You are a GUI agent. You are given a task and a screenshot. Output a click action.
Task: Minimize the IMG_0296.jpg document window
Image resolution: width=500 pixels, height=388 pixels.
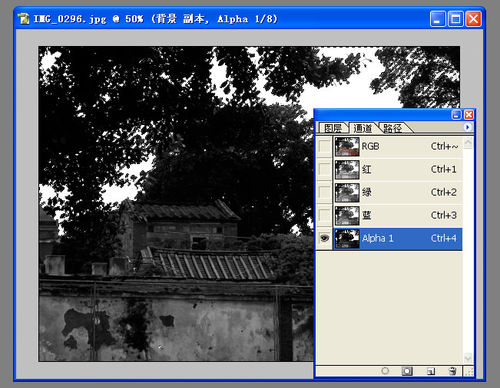coord(438,19)
